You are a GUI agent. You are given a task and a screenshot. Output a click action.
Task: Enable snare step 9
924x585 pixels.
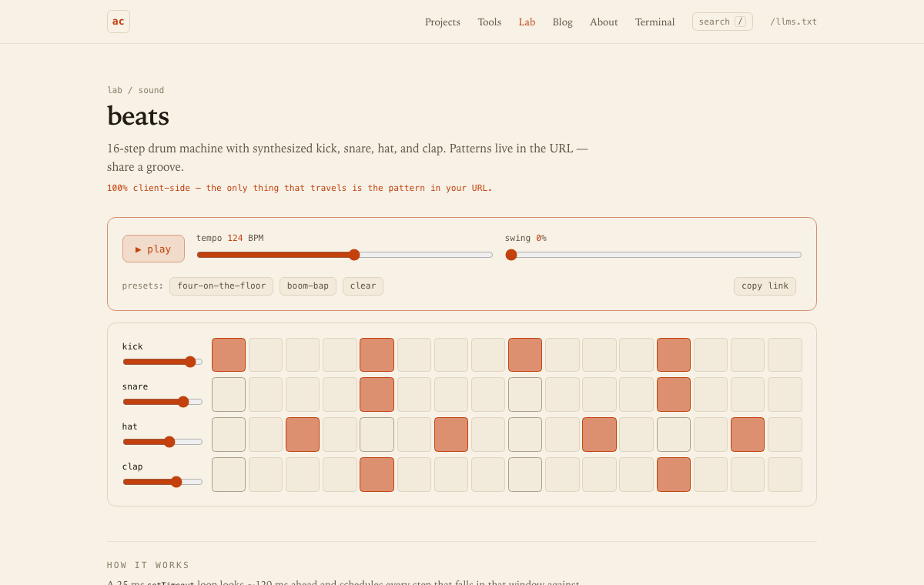(x=525, y=394)
